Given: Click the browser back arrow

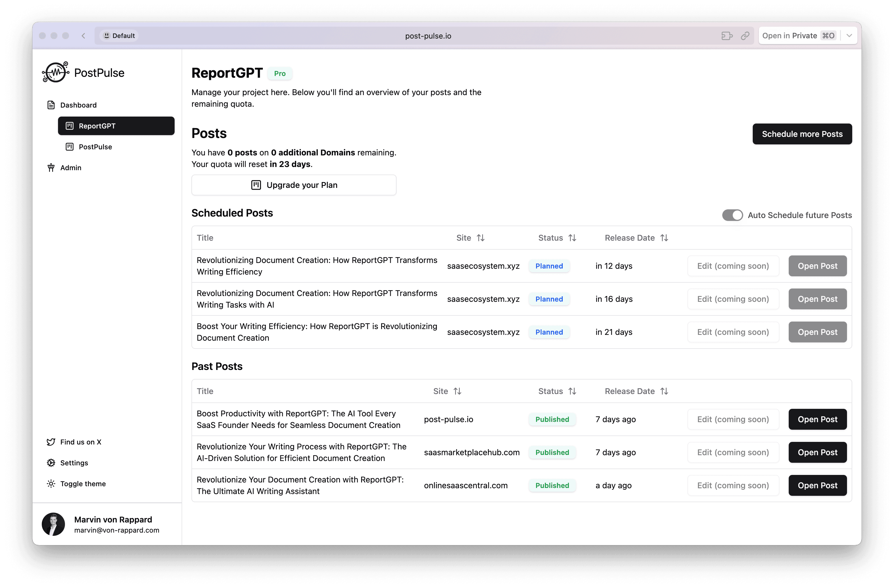Looking at the screenshot, I should 83,36.
